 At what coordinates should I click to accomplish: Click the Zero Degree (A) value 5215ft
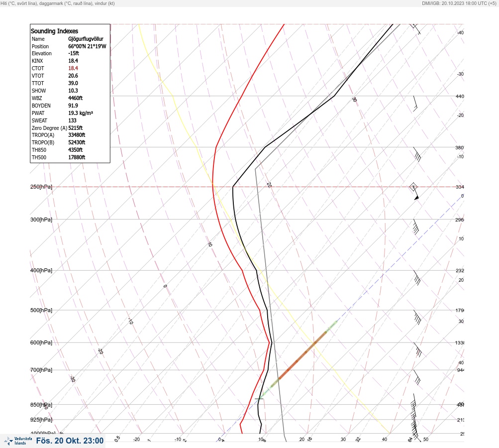[76, 128]
